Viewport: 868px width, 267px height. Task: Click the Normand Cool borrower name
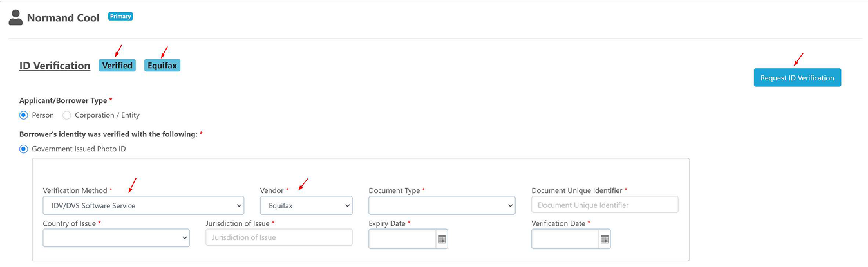pyautogui.click(x=63, y=18)
